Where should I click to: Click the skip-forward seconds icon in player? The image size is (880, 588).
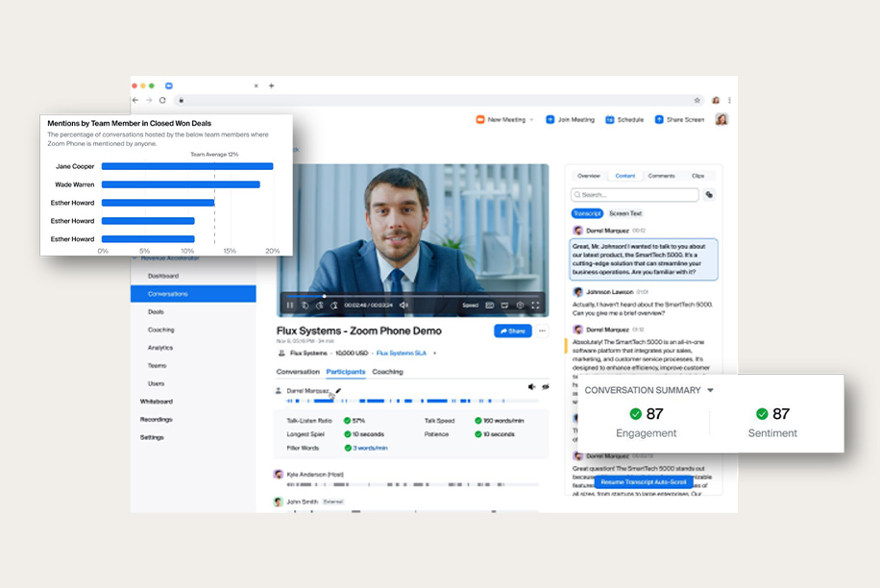(334, 306)
